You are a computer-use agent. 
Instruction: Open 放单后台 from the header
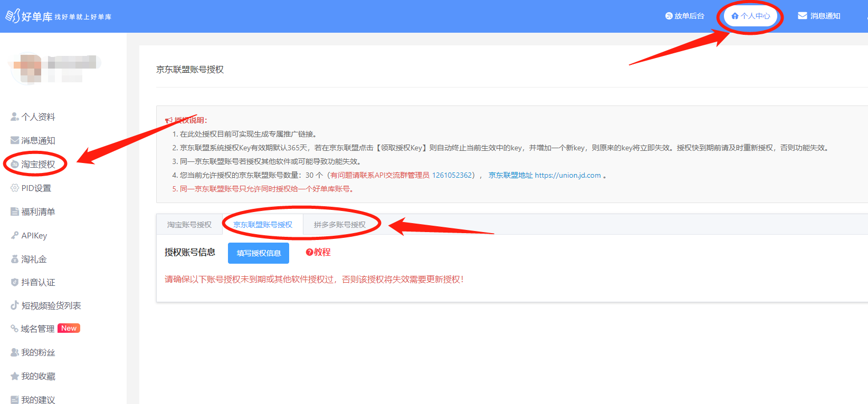(684, 16)
